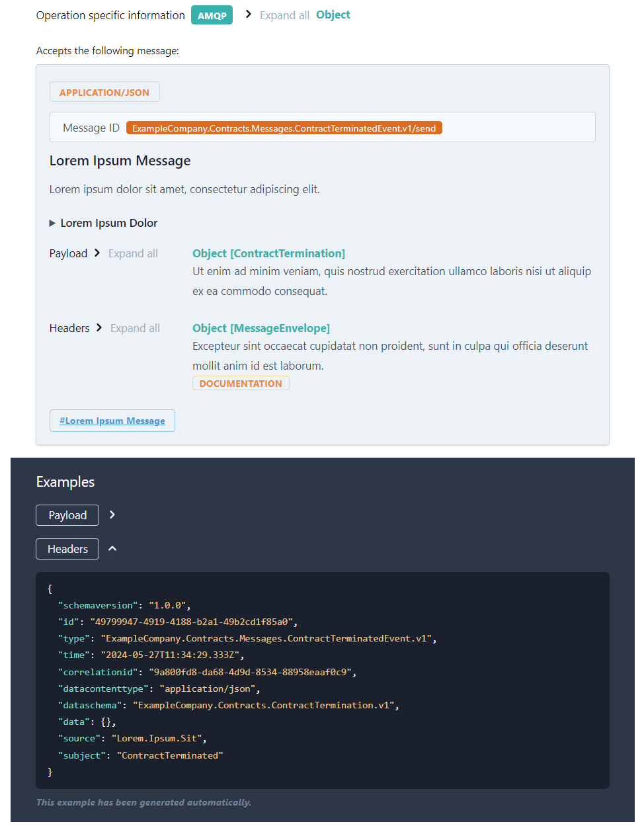
Task: Click the Payload examples button
Action: point(67,515)
